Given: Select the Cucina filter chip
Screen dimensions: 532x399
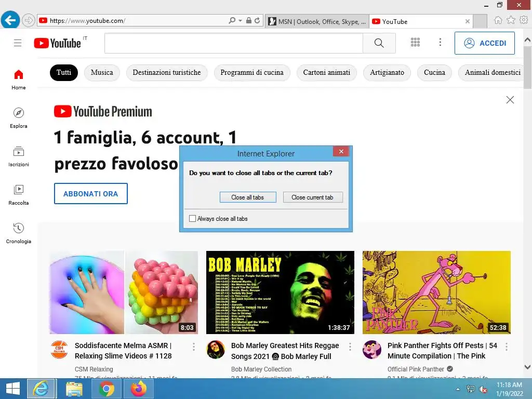Looking at the screenshot, I should [x=434, y=73].
